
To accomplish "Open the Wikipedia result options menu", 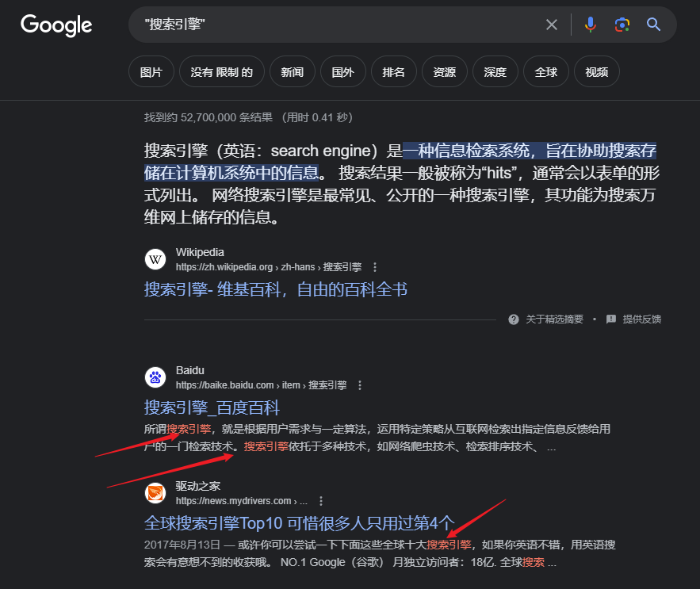I will [375, 267].
